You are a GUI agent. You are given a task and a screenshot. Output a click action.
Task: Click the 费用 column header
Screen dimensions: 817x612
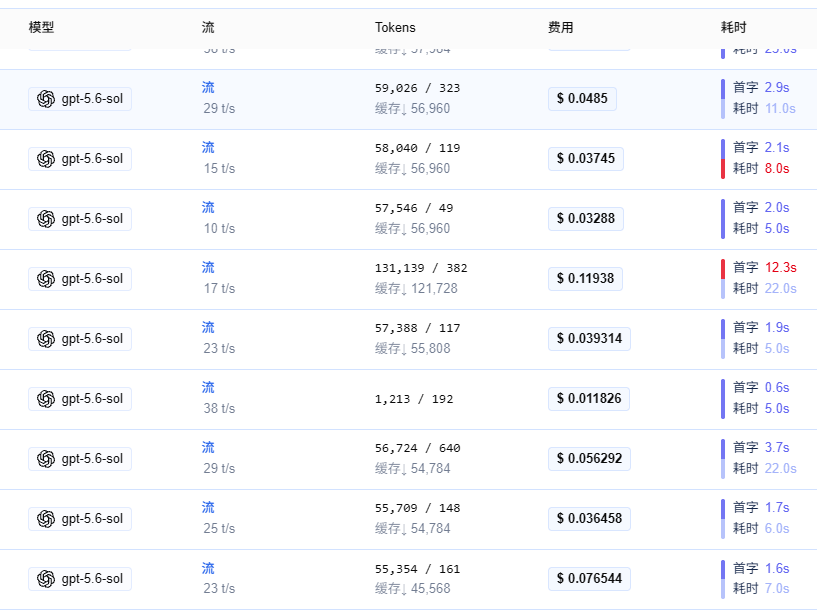point(561,27)
